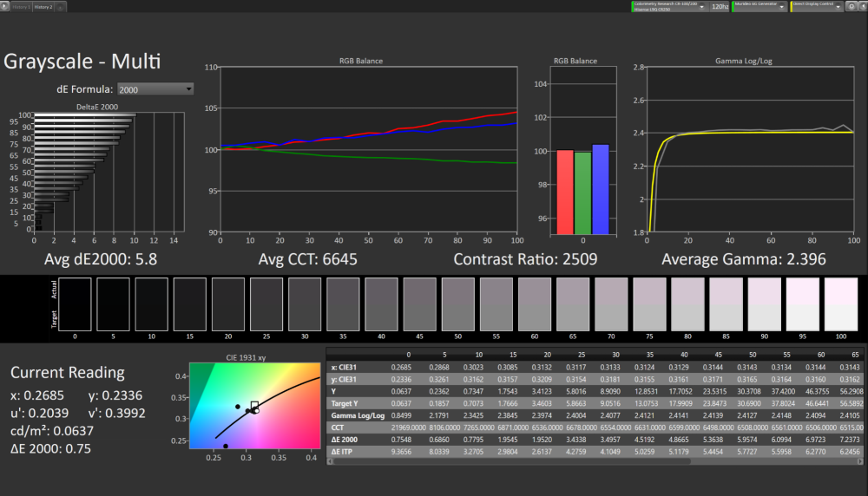Viewport: 868px width, 496px height.
Task: Select the 90 grayscale swatch
Action: point(765,304)
